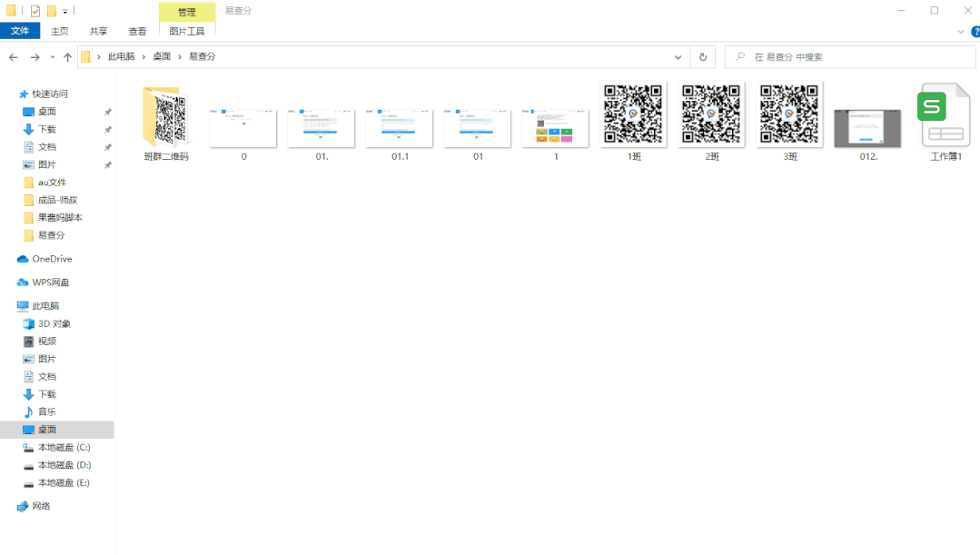Open recent locations dropdown arrow
The height and width of the screenshot is (555, 980).
point(53,57)
